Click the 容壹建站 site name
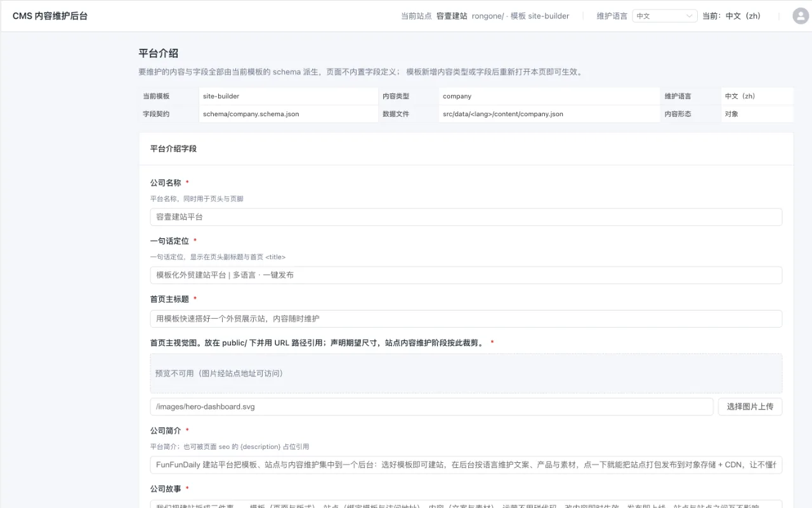The height and width of the screenshot is (508, 812). click(452, 16)
